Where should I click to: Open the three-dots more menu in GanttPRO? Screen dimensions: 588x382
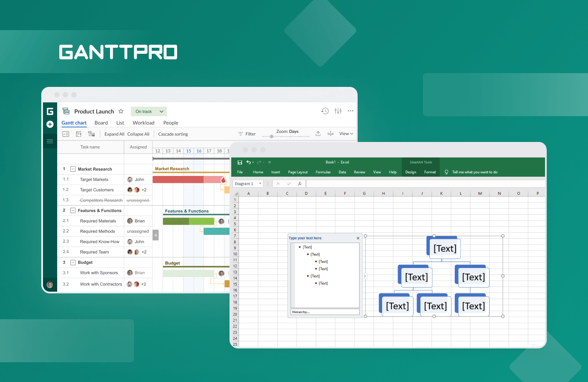351,111
